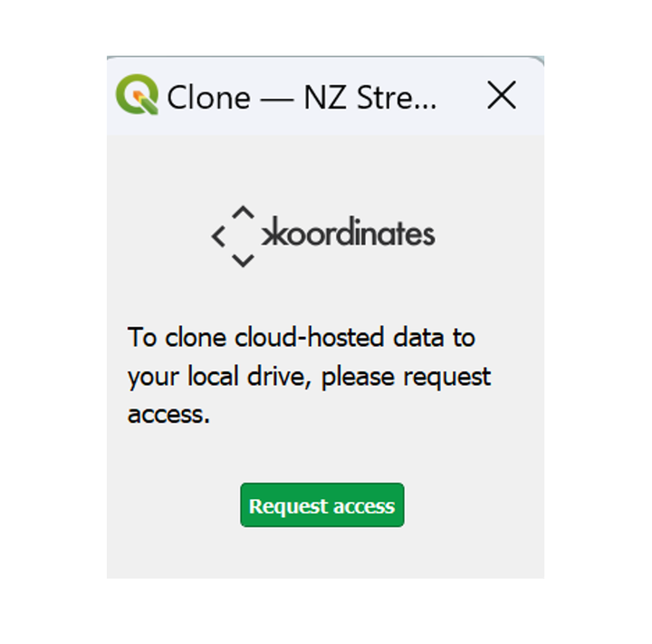
Task: Click the word 'Clone' in title bar
Action: [x=208, y=98]
